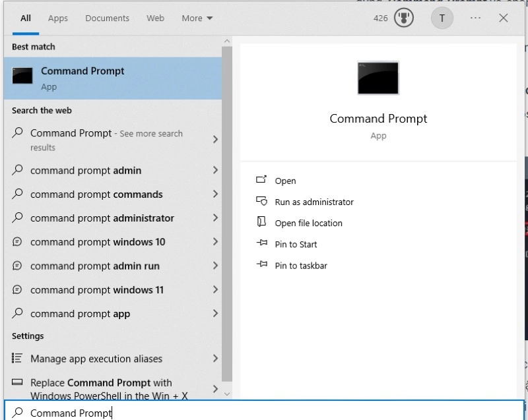Click the search icon beside 'command prompt app'

(17, 313)
